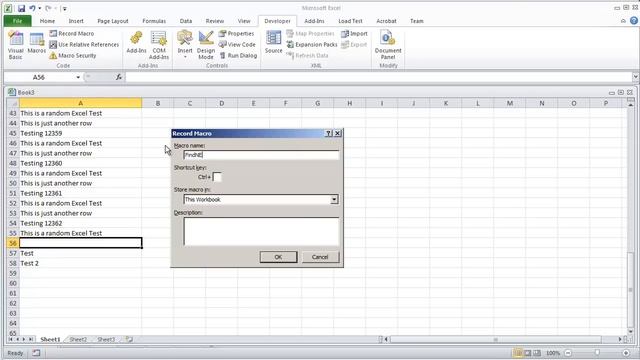
Task: Open the Add-Ins manager
Action: [136, 42]
